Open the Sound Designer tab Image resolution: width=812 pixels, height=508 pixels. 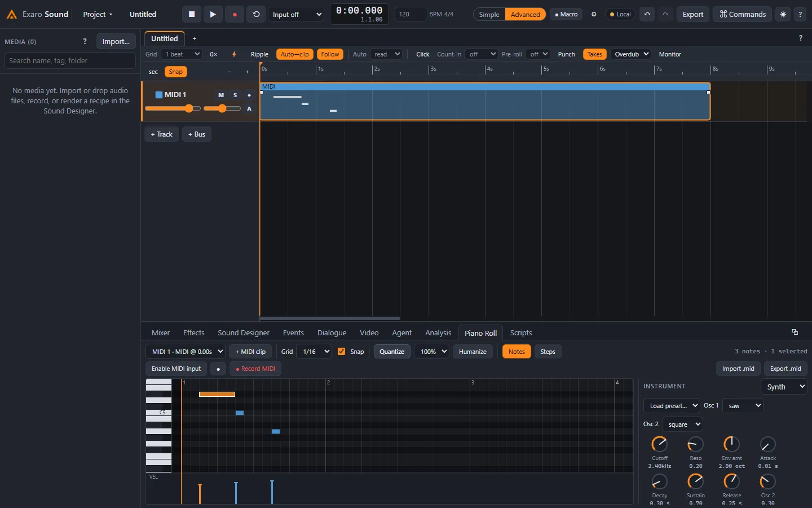click(x=244, y=332)
